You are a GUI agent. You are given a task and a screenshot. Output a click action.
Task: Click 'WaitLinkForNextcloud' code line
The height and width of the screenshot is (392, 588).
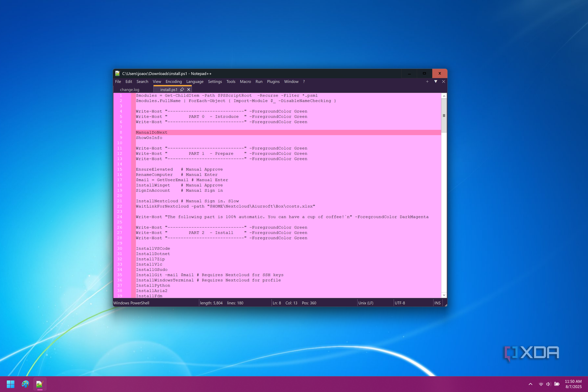coord(225,206)
